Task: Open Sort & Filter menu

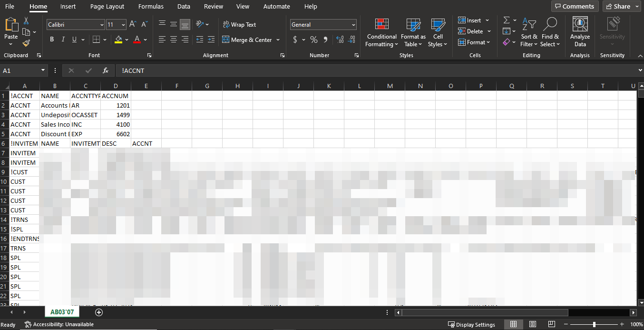Action: point(529,32)
